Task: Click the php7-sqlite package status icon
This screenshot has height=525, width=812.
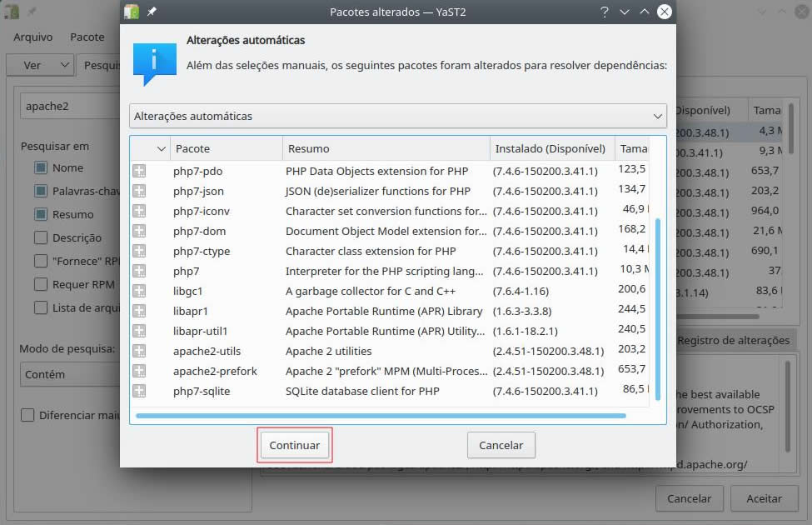Action: [139, 391]
